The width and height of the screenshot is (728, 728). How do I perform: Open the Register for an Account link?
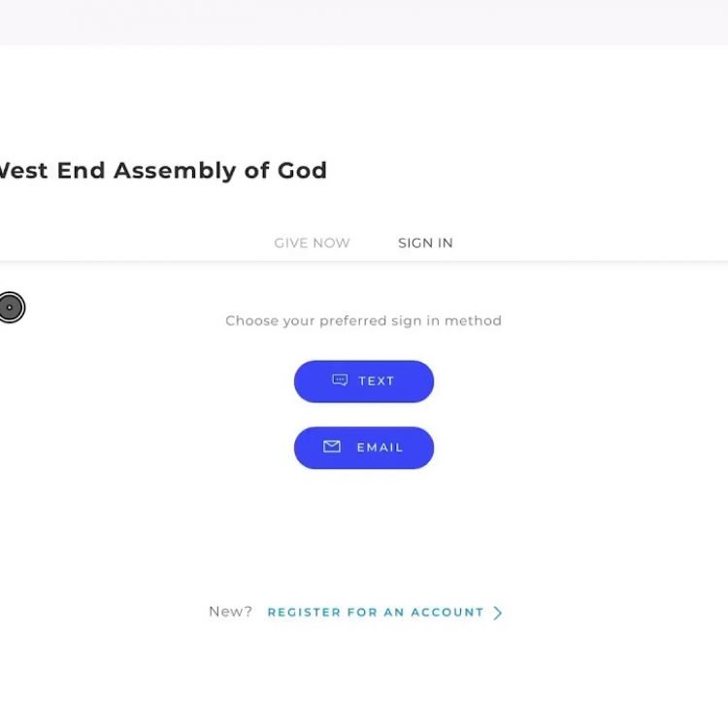[375, 612]
